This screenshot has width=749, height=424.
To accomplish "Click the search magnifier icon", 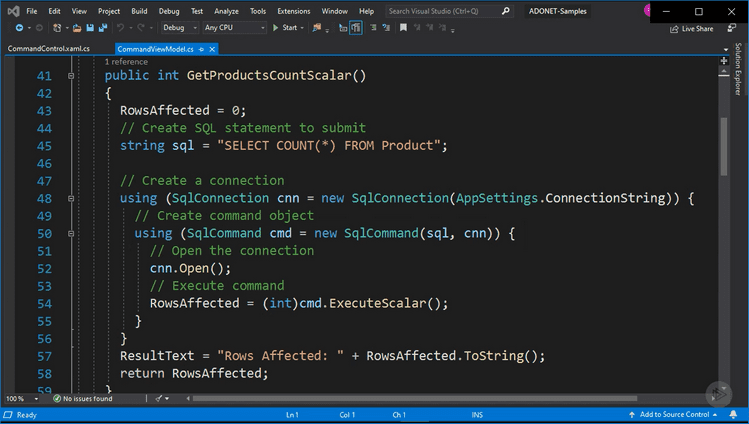I will [x=505, y=11].
